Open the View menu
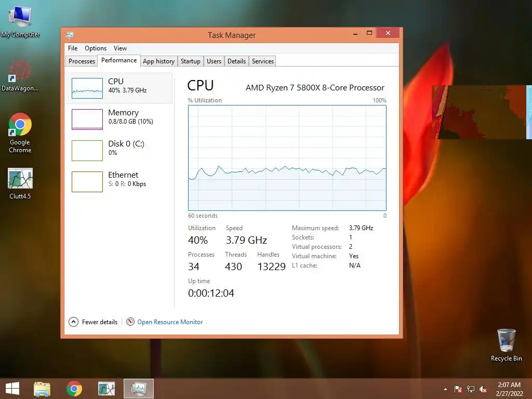 tap(120, 48)
